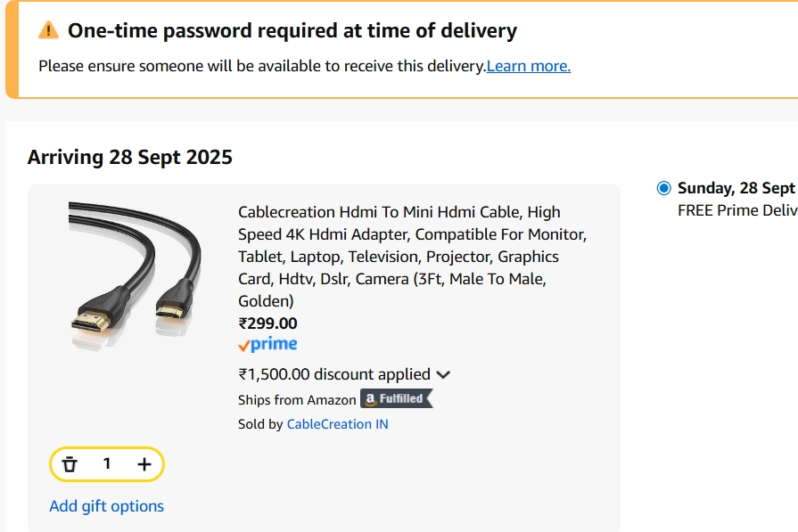Click the Amazon Fulfilled badge icon
This screenshot has height=532, width=798.
coord(396,398)
